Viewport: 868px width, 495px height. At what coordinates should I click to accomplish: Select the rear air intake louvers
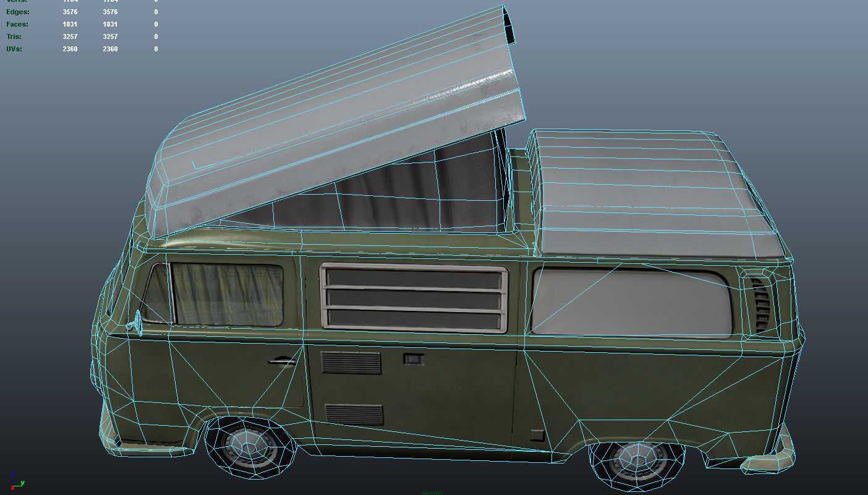pyautogui.click(x=760, y=307)
